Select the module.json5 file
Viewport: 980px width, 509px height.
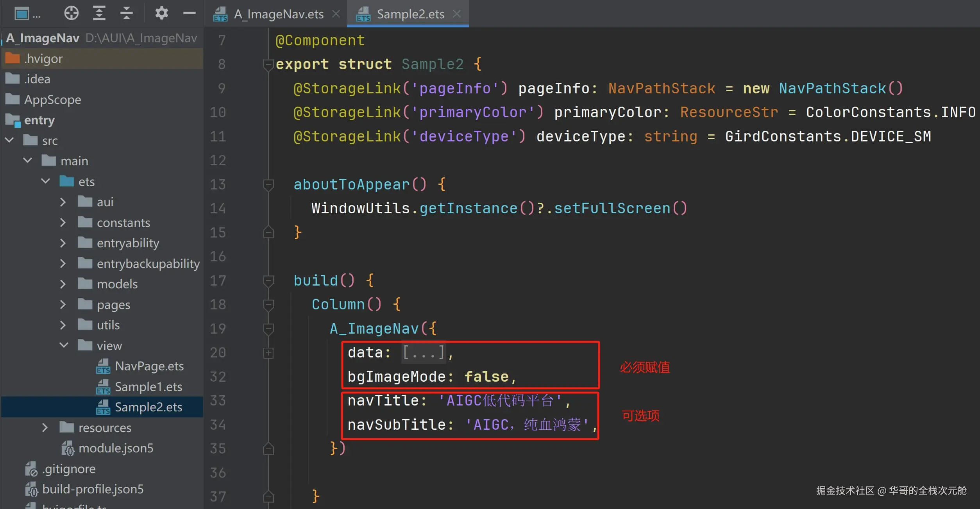click(x=116, y=448)
